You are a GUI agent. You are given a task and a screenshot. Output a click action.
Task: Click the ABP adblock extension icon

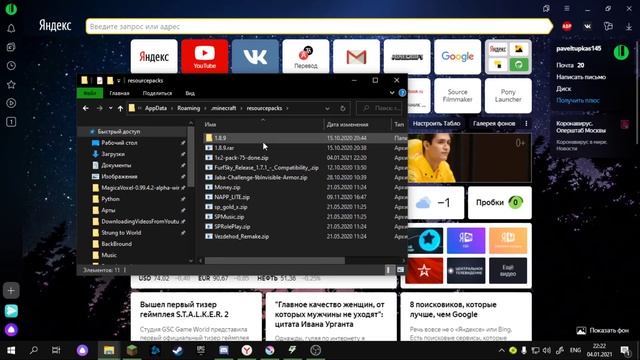[567, 27]
